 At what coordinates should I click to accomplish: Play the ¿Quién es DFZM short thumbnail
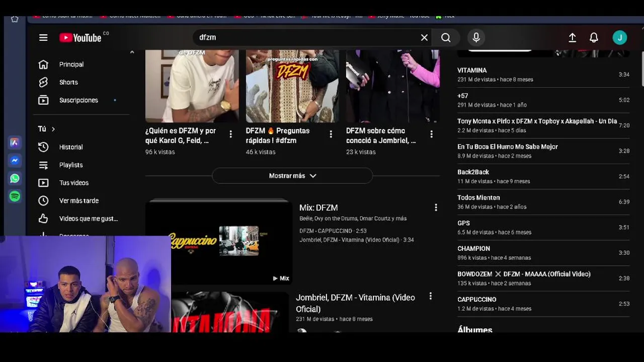[x=192, y=86]
